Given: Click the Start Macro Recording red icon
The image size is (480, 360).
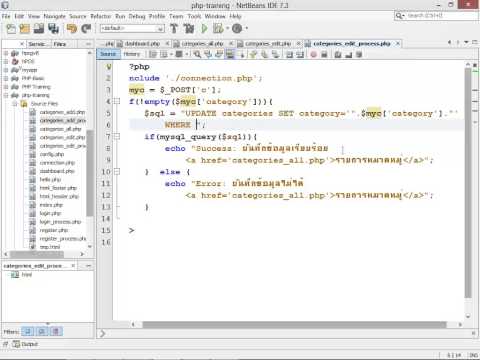Looking at the screenshot, I should [x=313, y=54].
